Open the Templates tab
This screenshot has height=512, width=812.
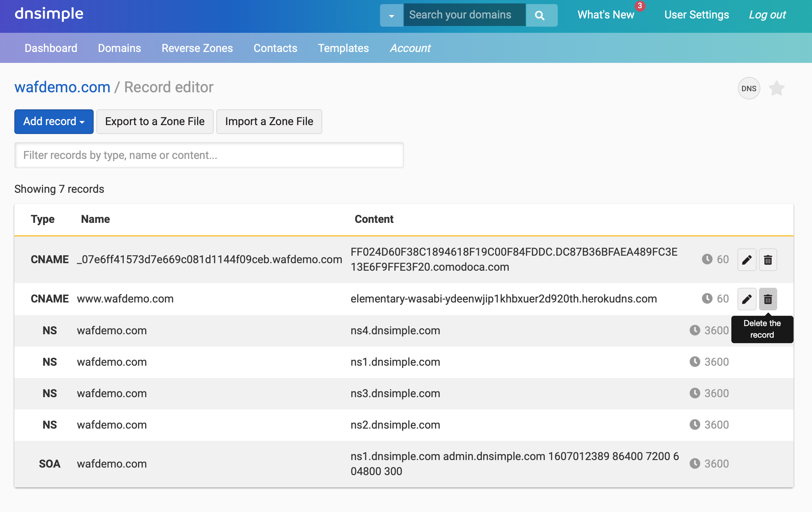click(343, 48)
